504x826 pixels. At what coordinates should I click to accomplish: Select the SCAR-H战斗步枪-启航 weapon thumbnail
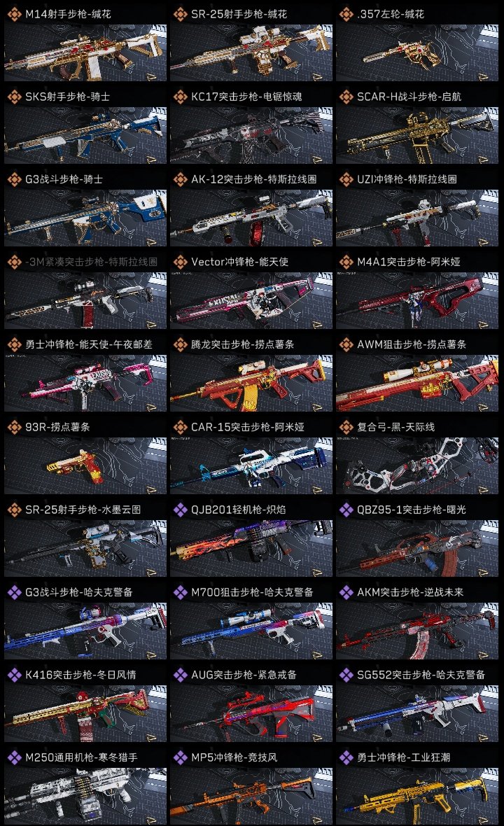[x=417, y=136]
